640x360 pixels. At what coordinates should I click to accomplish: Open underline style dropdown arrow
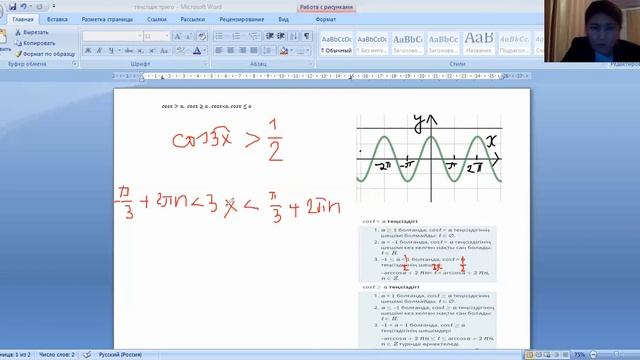(119, 51)
